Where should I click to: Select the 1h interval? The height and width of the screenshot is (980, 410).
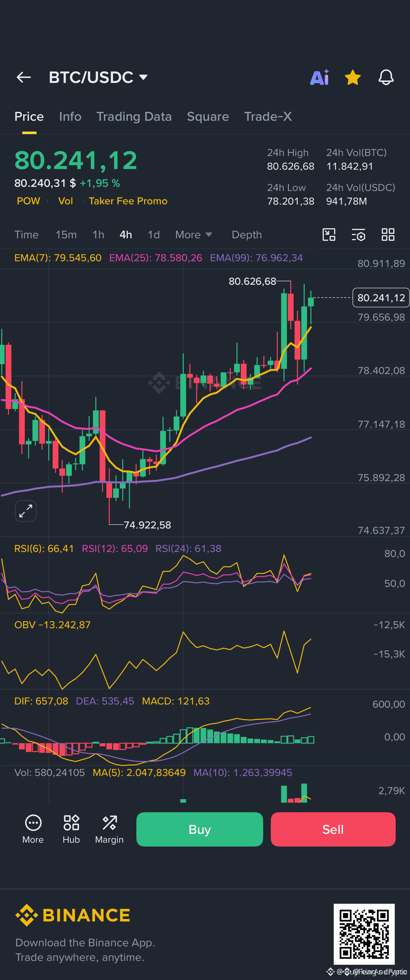click(x=98, y=235)
